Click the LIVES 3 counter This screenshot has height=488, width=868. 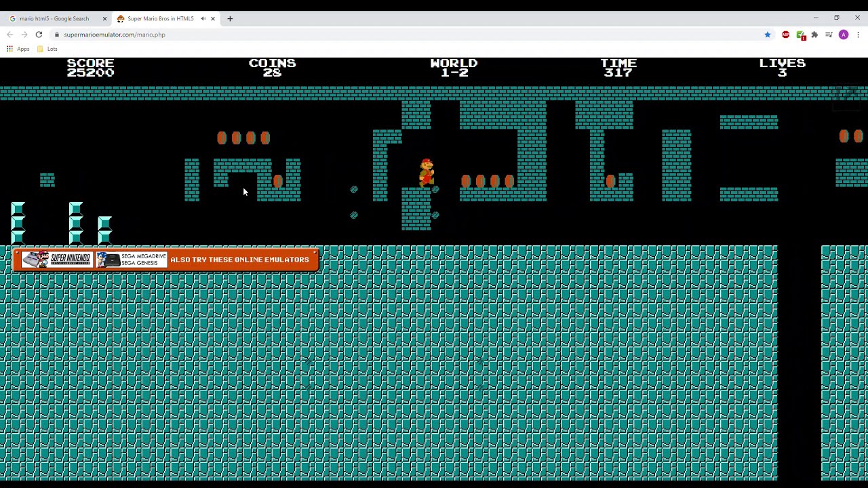(x=782, y=68)
